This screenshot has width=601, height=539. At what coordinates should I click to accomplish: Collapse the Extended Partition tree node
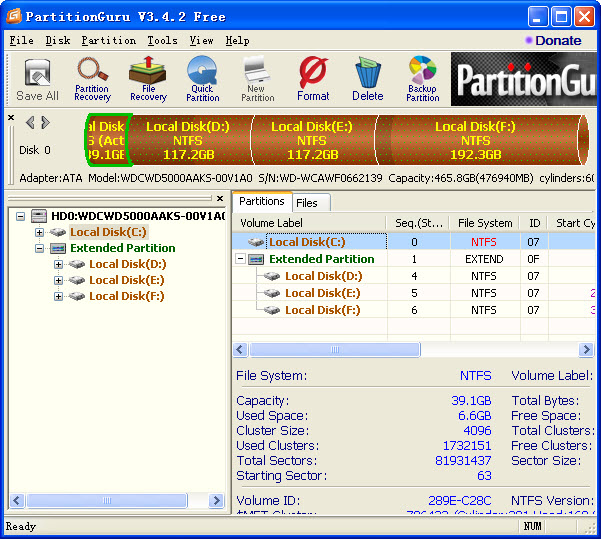click(x=40, y=248)
